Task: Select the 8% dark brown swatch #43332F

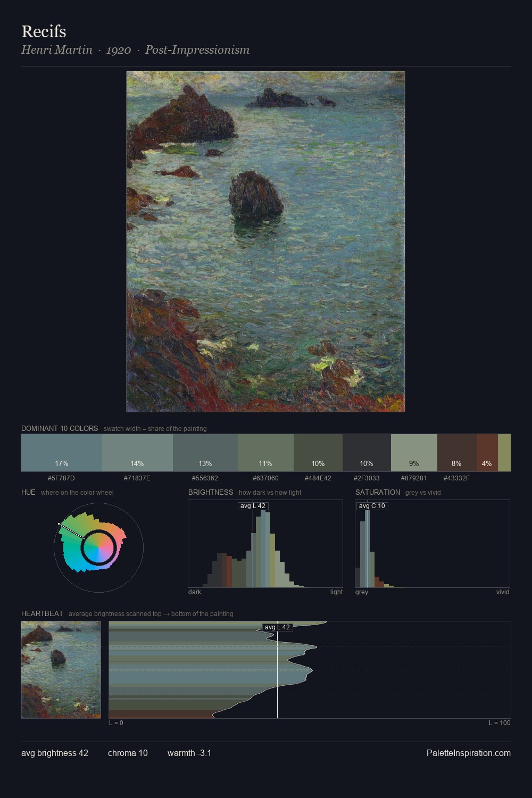Action: pos(457,453)
